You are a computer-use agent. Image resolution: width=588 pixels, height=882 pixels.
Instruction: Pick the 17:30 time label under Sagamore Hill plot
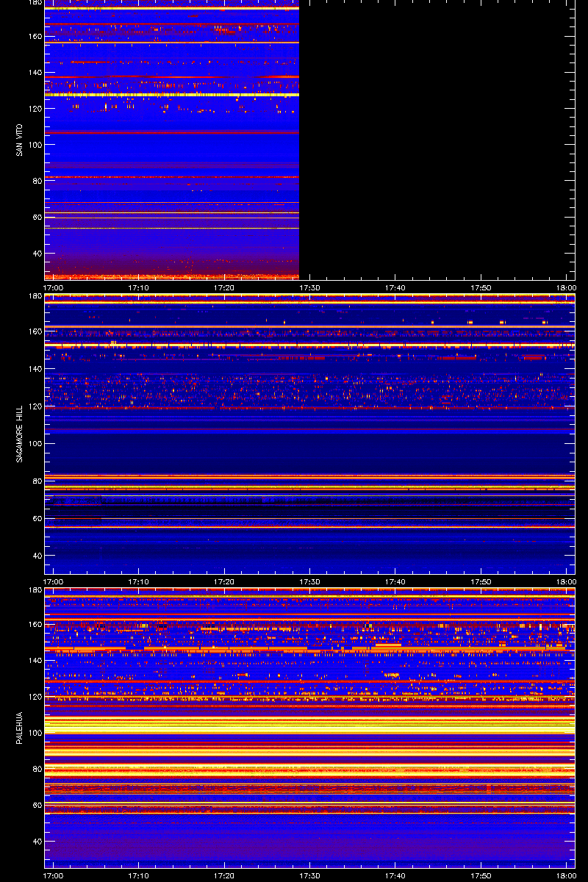[x=310, y=581]
